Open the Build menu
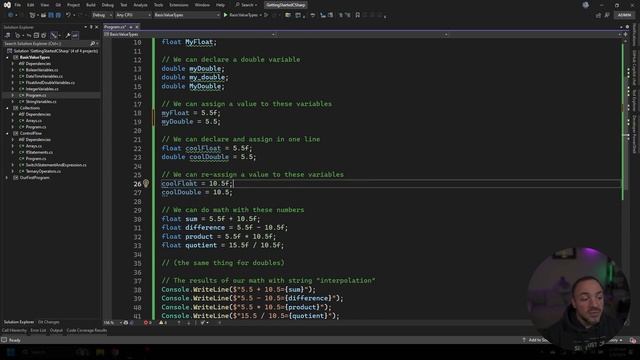The width and height of the screenshot is (640, 360). (x=91, y=5)
